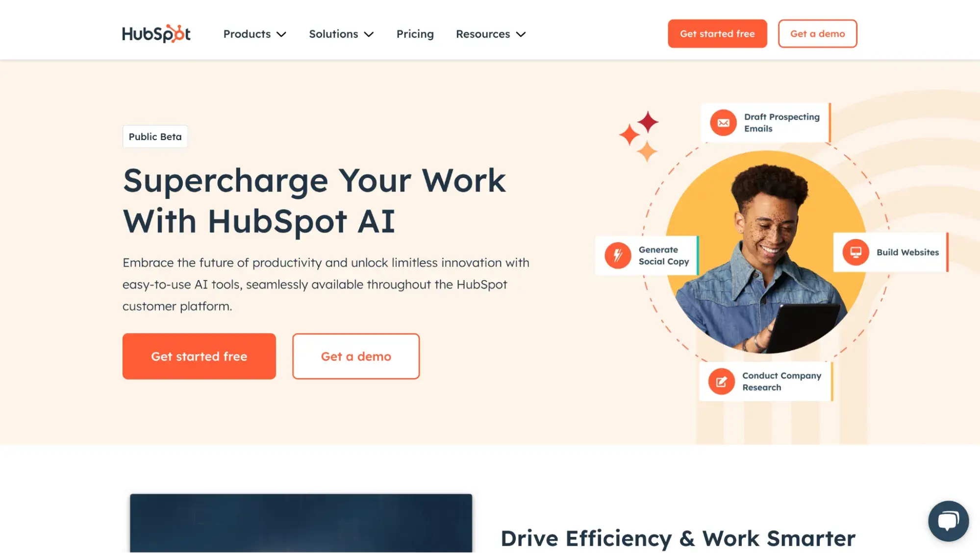Click the dark video thumbnail preview
The height and width of the screenshot is (553, 980).
(301, 524)
